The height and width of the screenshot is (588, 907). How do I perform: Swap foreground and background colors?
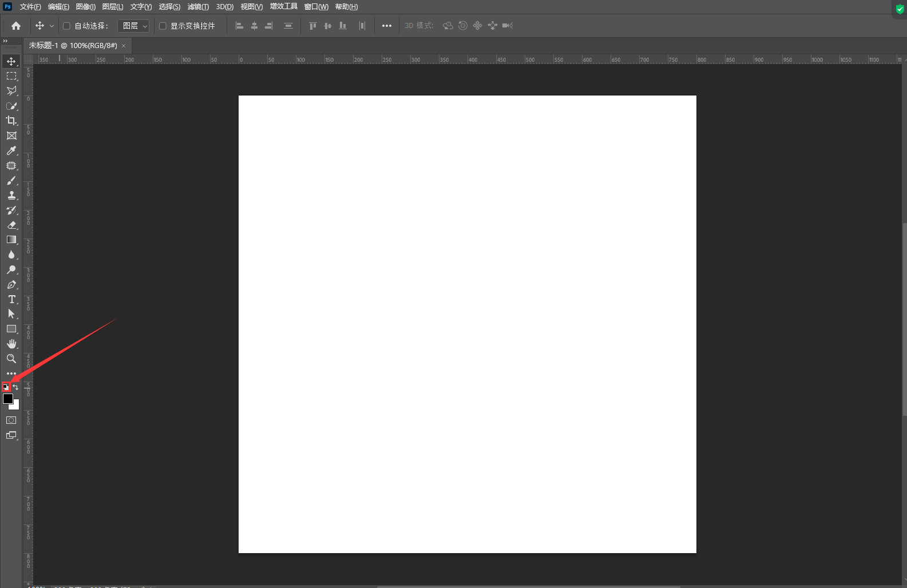(15, 387)
